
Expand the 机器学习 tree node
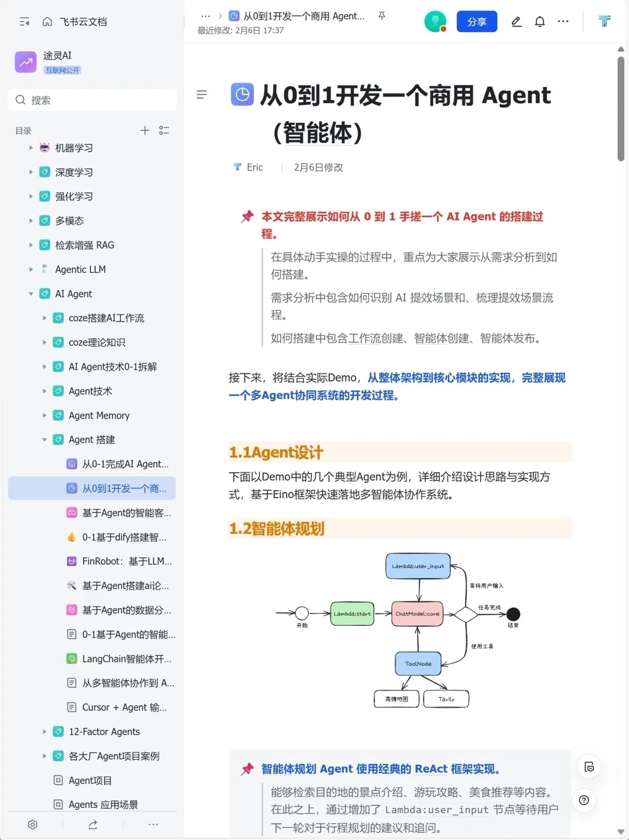point(31,148)
